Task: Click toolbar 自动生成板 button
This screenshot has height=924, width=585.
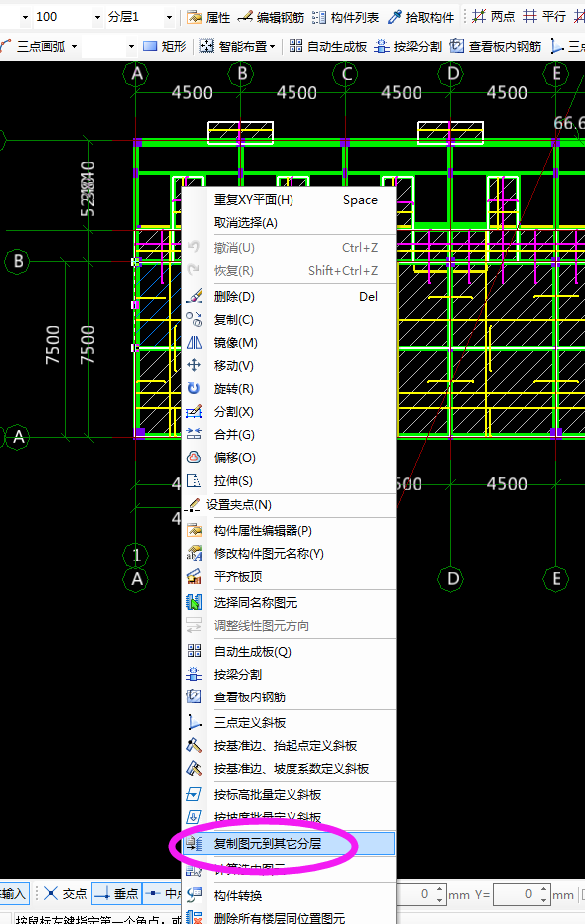Action: [x=328, y=46]
